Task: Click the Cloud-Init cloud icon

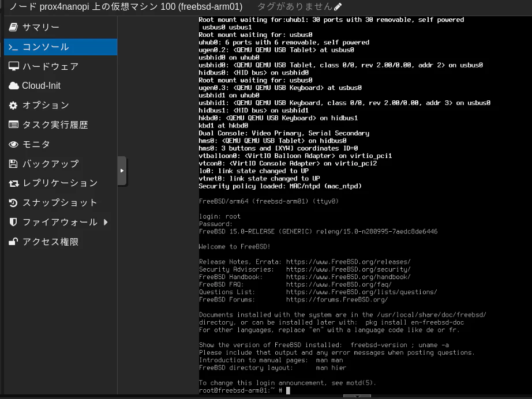Action: point(14,86)
